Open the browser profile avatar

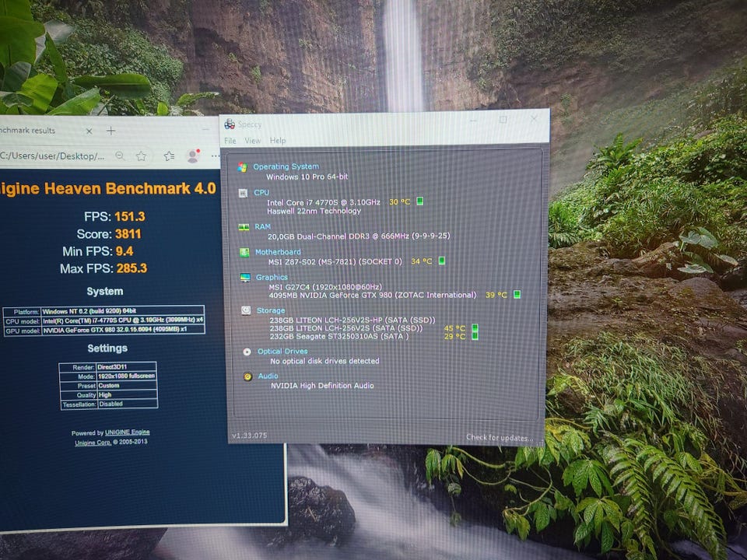click(192, 156)
